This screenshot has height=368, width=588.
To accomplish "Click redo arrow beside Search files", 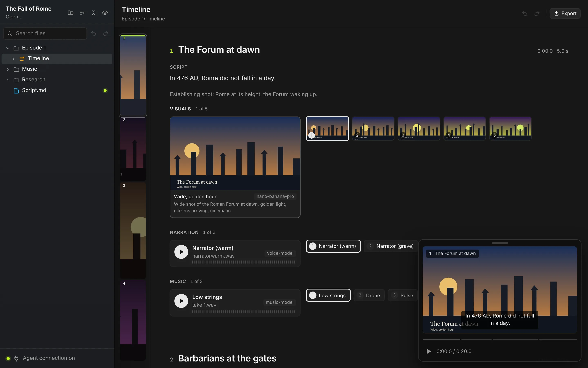I will coord(106,33).
